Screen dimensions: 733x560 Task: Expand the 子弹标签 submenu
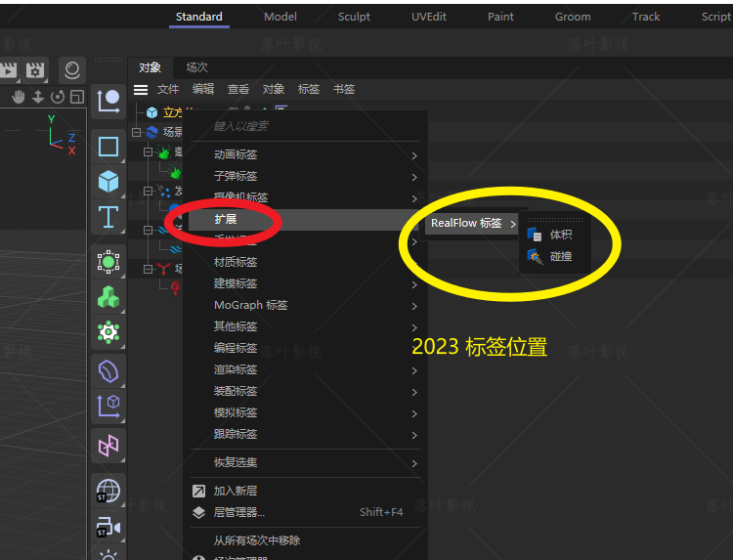tap(414, 177)
